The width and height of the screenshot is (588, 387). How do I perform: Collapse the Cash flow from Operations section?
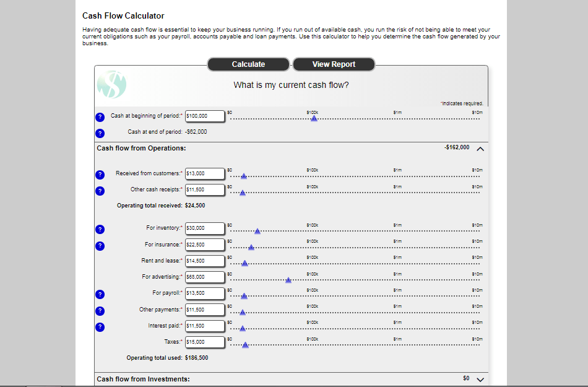pos(480,149)
